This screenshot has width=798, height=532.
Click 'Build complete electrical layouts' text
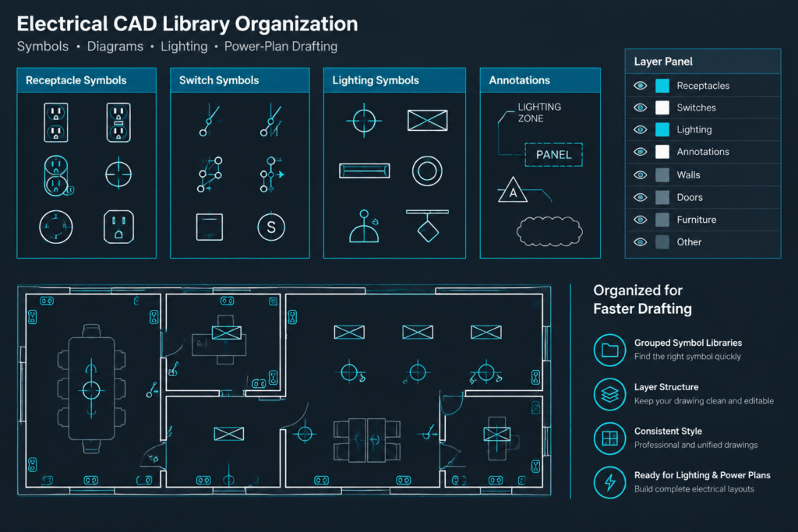tap(694, 489)
